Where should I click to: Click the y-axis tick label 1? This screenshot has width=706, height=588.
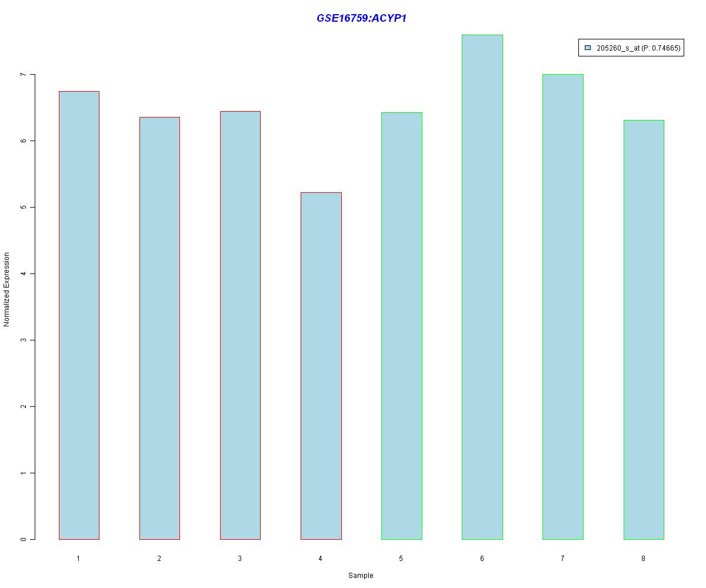tap(23, 473)
